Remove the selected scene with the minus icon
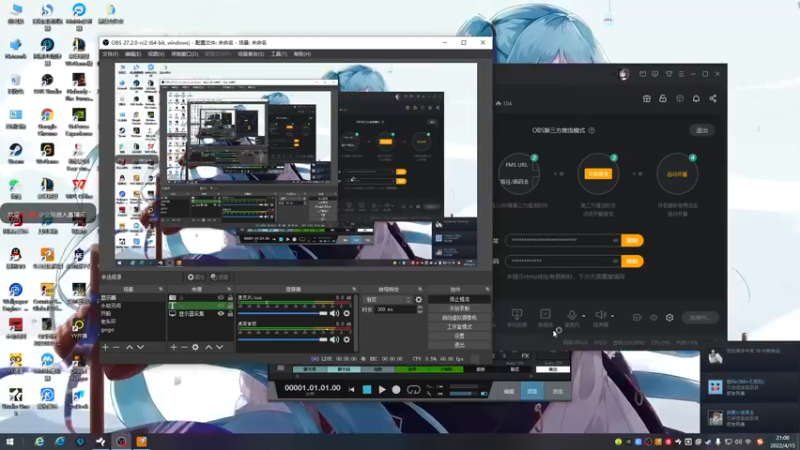The image size is (800, 450). coord(116,347)
